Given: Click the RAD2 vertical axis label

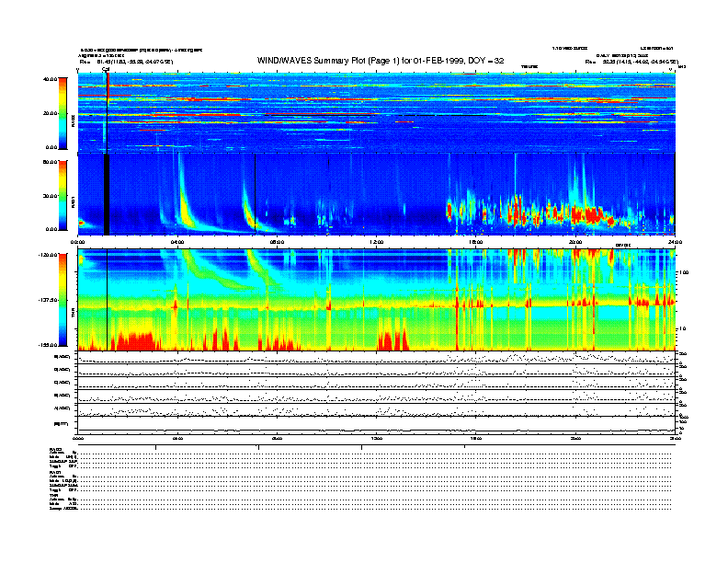Looking at the screenshot, I should [x=73, y=121].
